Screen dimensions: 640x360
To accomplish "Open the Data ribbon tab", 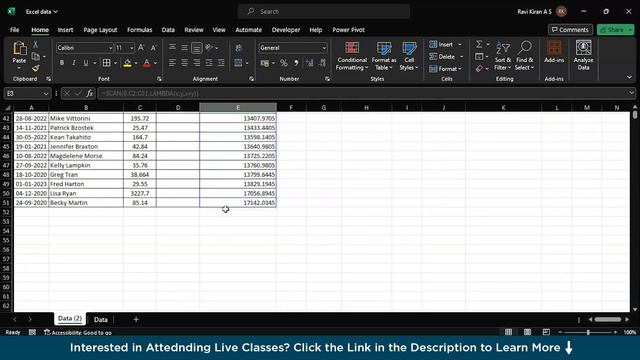I will [168, 30].
